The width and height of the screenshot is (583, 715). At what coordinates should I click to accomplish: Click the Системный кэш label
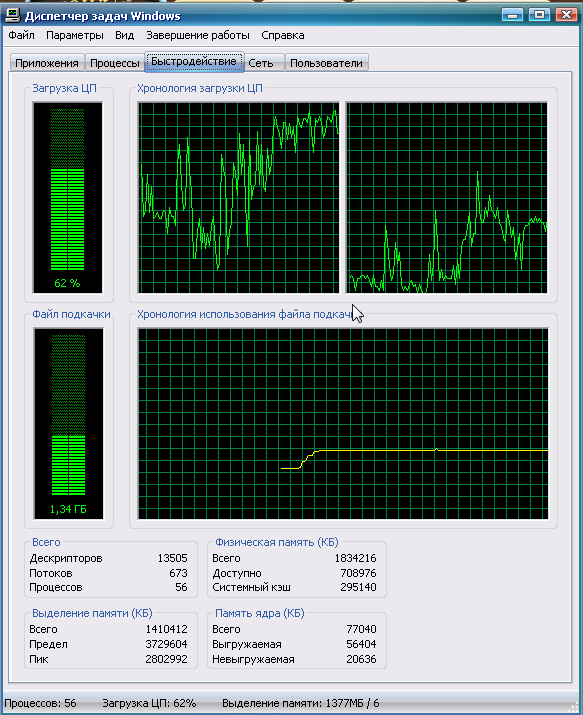pos(251,587)
